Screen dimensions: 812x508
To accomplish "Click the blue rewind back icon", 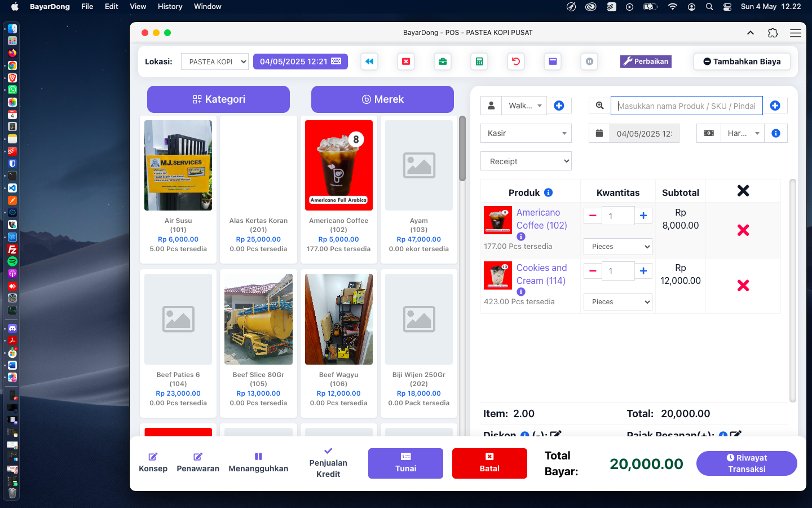I will 369,62.
